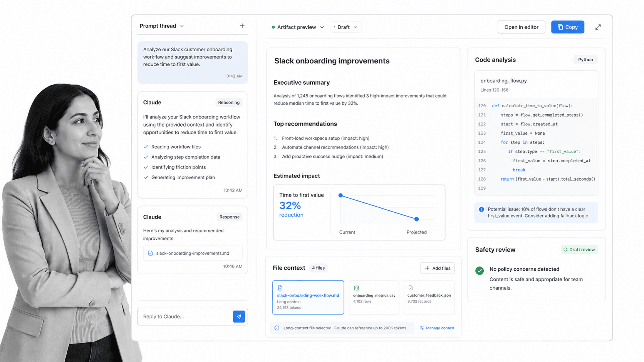Click the Open in editor button

click(x=521, y=27)
